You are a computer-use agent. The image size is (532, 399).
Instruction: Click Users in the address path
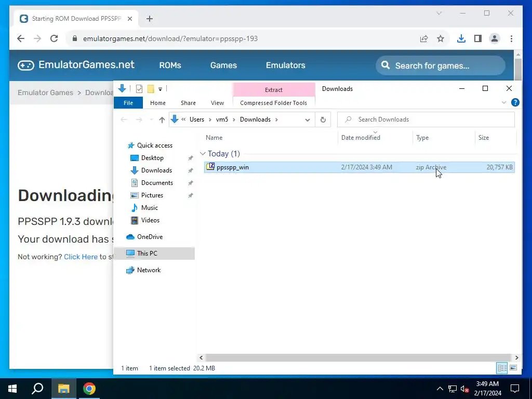[x=197, y=119]
